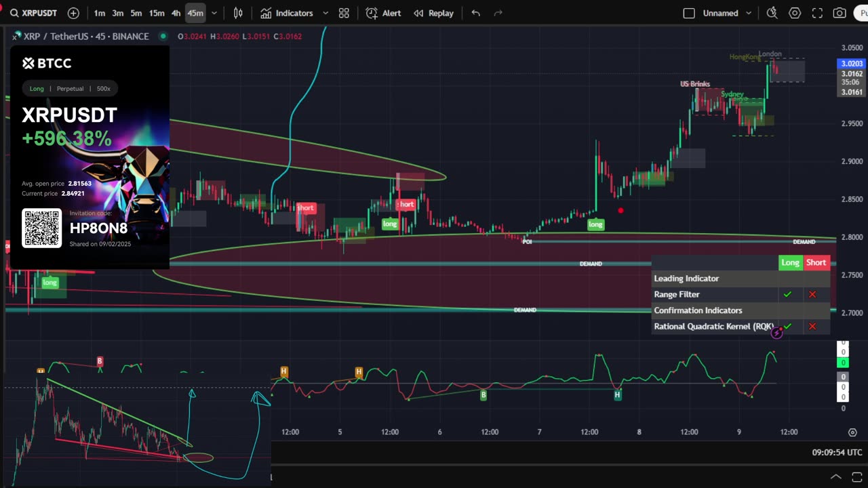Switch to the 5m timeframe
This screenshot has width=868, height=488.
[136, 13]
